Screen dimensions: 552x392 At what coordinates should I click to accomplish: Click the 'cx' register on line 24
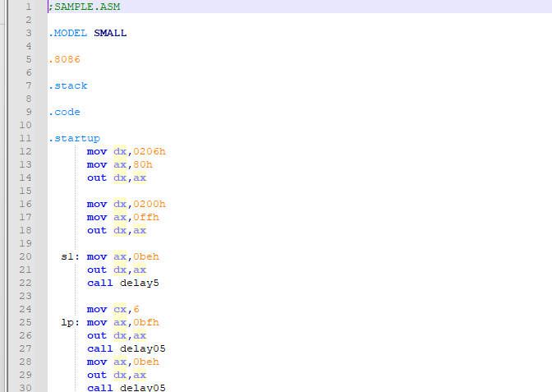pyautogui.click(x=120, y=309)
